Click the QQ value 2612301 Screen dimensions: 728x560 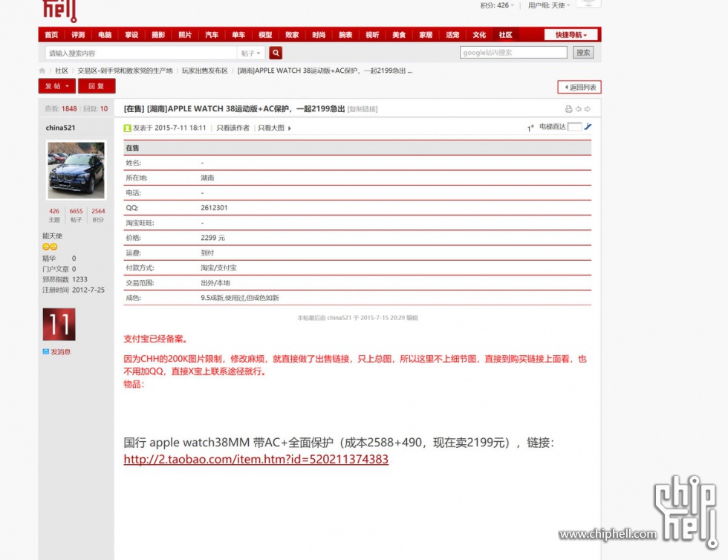[x=214, y=207]
